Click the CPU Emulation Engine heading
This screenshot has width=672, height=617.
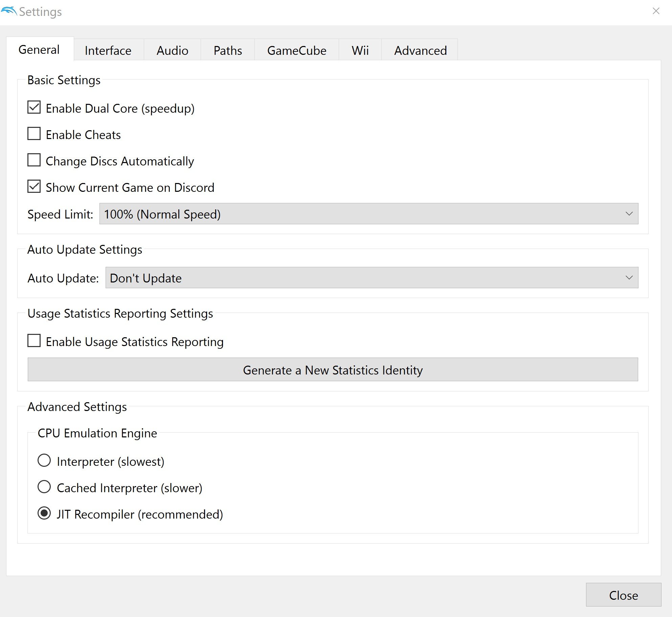pos(97,433)
